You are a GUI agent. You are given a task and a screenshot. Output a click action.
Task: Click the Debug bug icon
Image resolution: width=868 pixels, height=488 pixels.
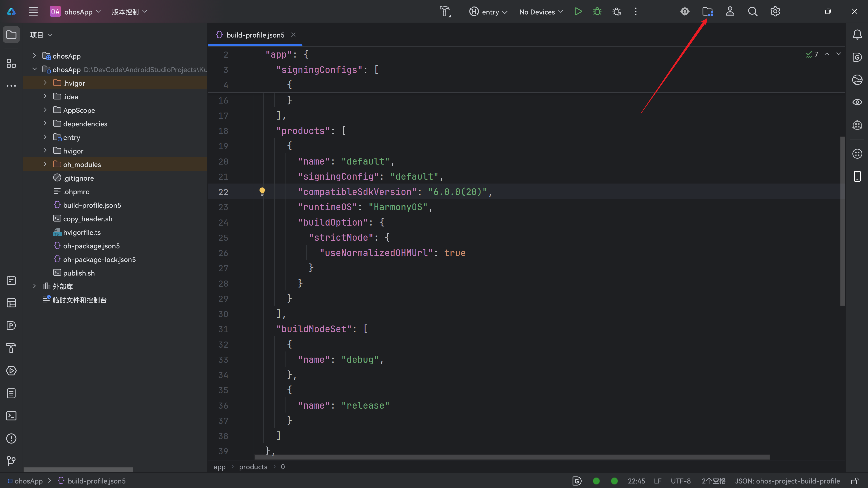point(597,12)
